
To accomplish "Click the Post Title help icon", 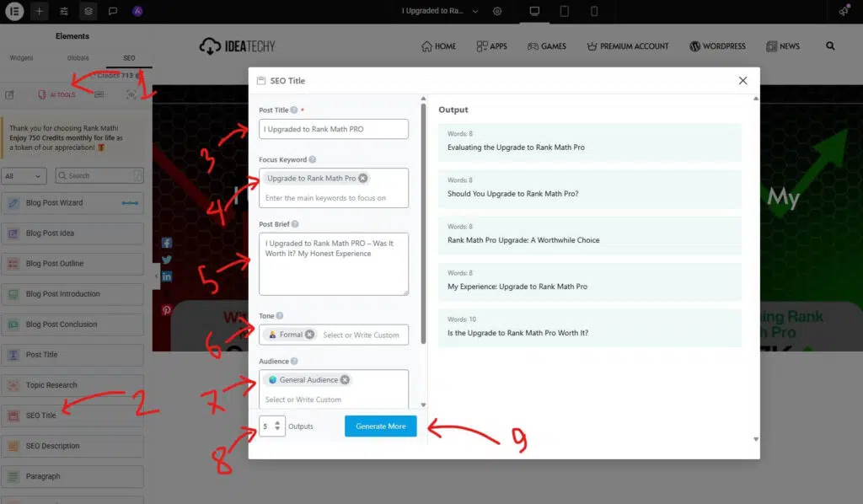I will click(x=294, y=110).
